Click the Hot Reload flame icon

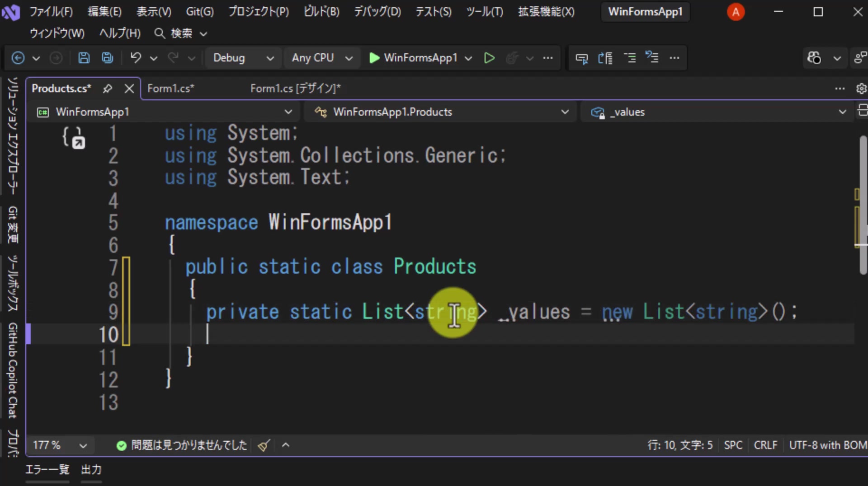(x=512, y=58)
